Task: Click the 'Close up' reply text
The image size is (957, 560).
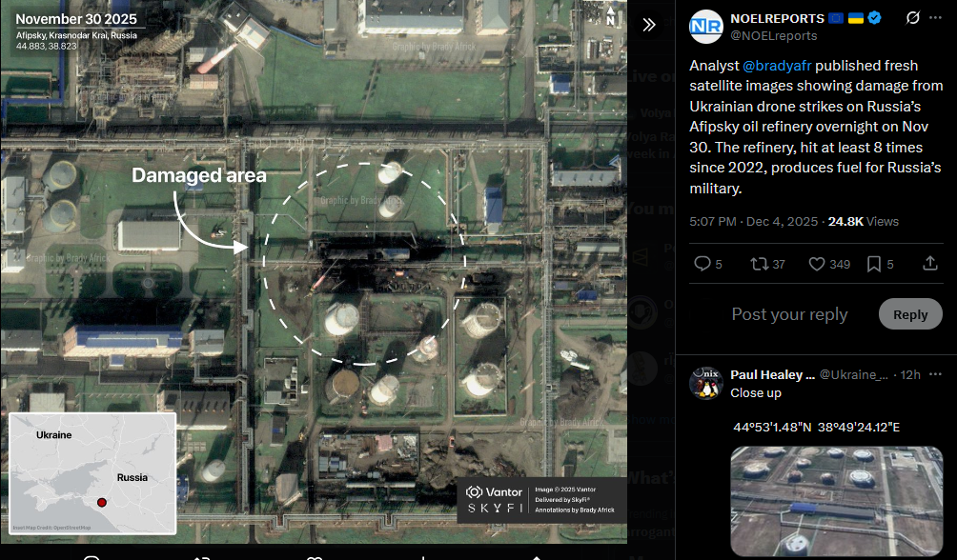Action: [756, 392]
